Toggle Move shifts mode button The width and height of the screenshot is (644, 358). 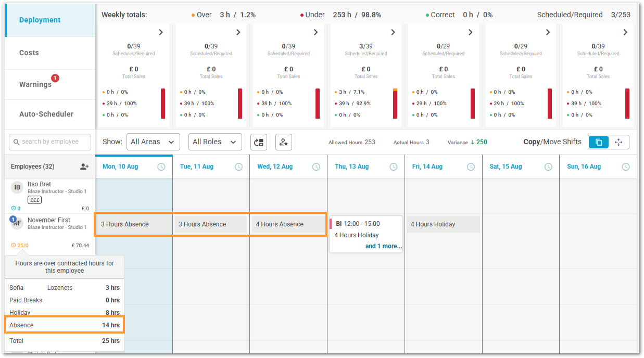618,142
